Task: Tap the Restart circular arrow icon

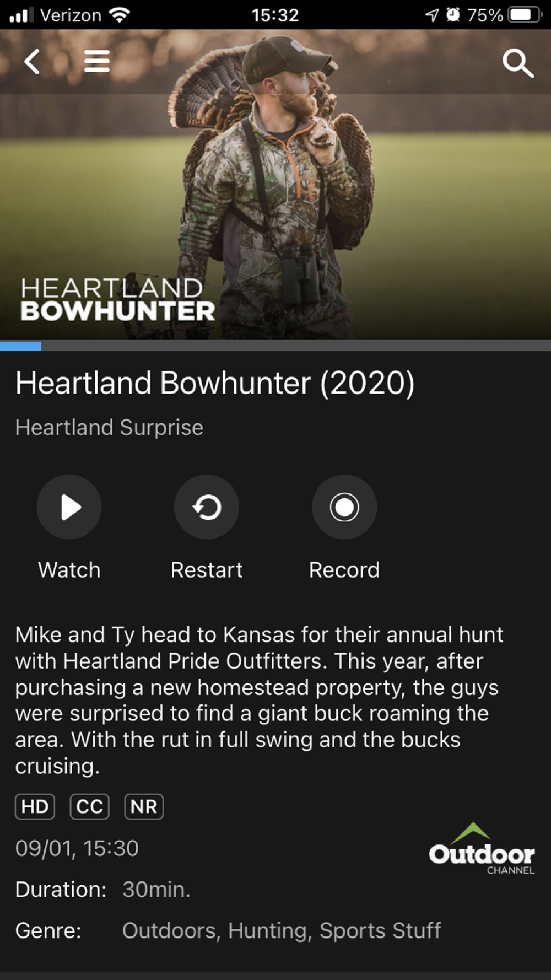Action: click(207, 507)
